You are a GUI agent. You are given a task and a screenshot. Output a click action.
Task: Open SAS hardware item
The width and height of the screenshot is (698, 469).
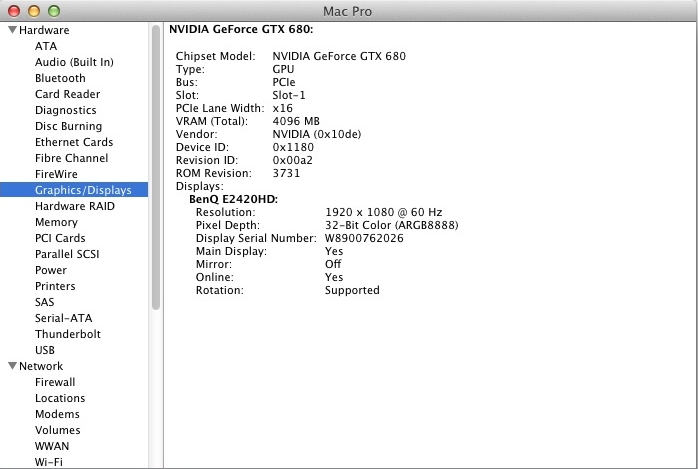[45, 303]
